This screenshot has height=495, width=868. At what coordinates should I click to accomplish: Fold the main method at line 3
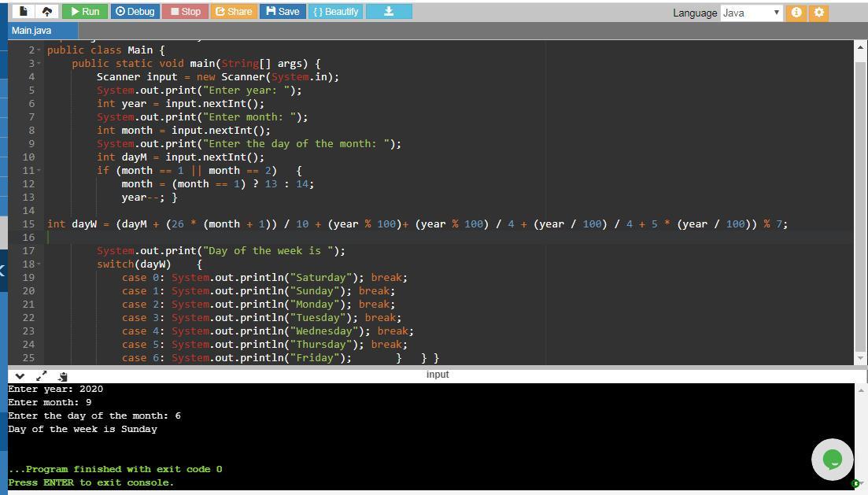point(39,63)
